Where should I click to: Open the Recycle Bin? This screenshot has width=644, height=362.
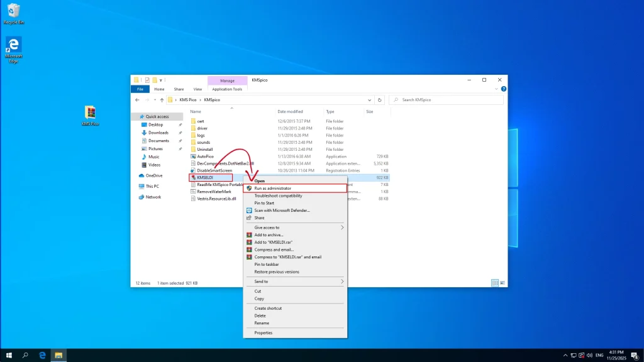(13, 11)
